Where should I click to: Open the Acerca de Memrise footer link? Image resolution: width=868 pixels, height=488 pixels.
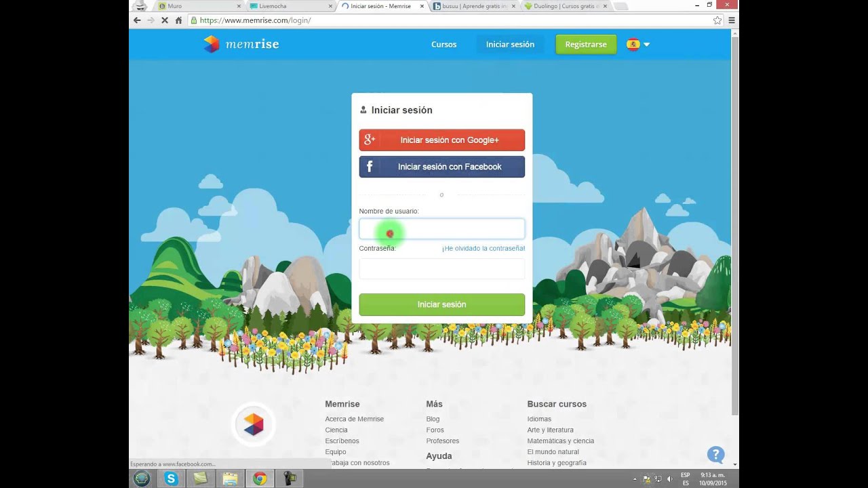354,419
